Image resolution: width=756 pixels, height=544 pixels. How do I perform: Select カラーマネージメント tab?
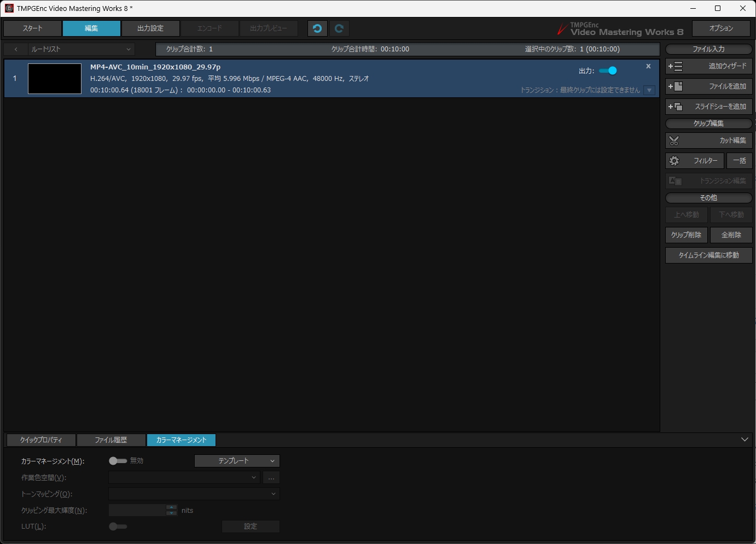pyautogui.click(x=181, y=440)
